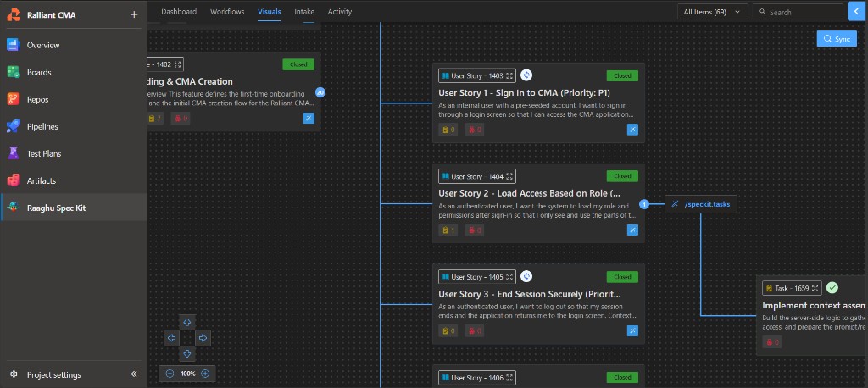Click Closed badge on User Story 1403
Screen dimensions: 868x388
tap(622, 75)
